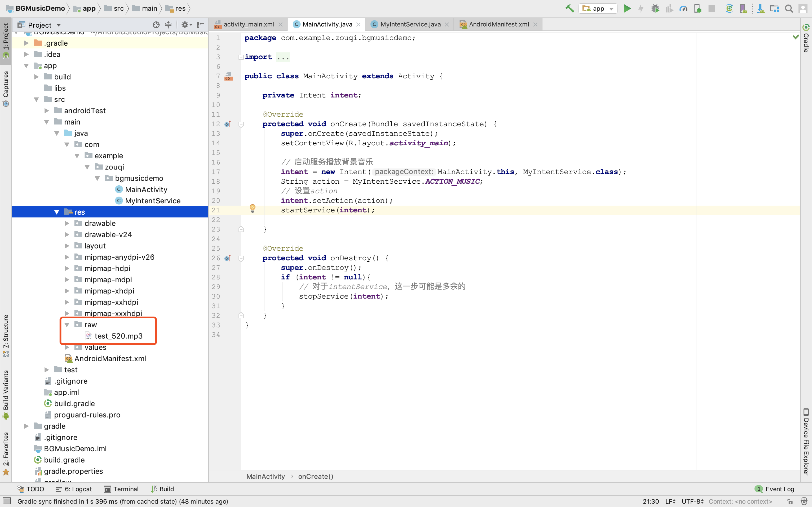This screenshot has width=812, height=507.
Task: Open the Event Log
Action: (x=775, y=489)
